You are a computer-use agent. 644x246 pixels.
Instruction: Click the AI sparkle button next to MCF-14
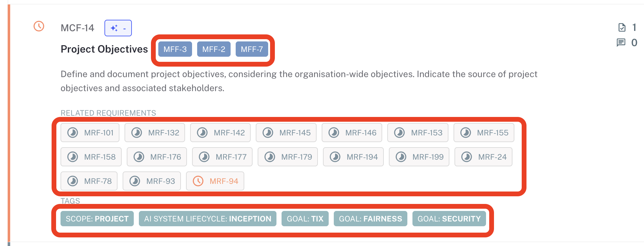pyautogui.click(x=118, y=28)
